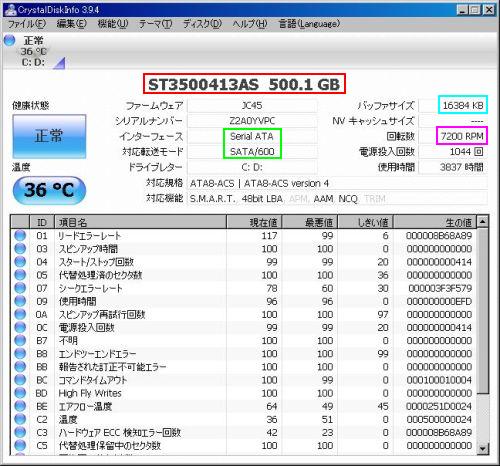Screen dimensions: 500x466
Task: Click the buffer size 16384 KB value
Action: (x=463, y=106)
